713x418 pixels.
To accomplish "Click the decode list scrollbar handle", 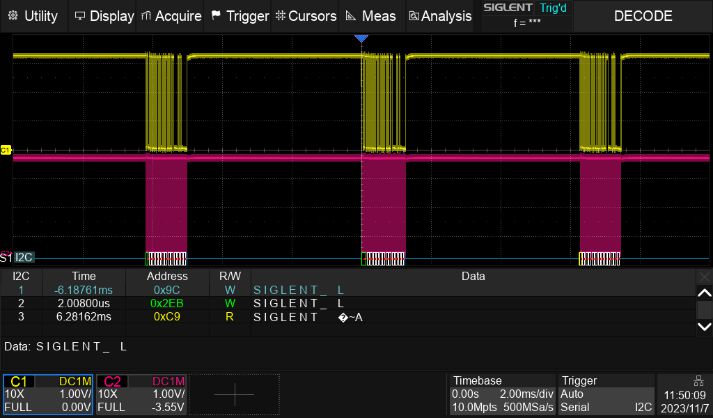I will point(704,310).
